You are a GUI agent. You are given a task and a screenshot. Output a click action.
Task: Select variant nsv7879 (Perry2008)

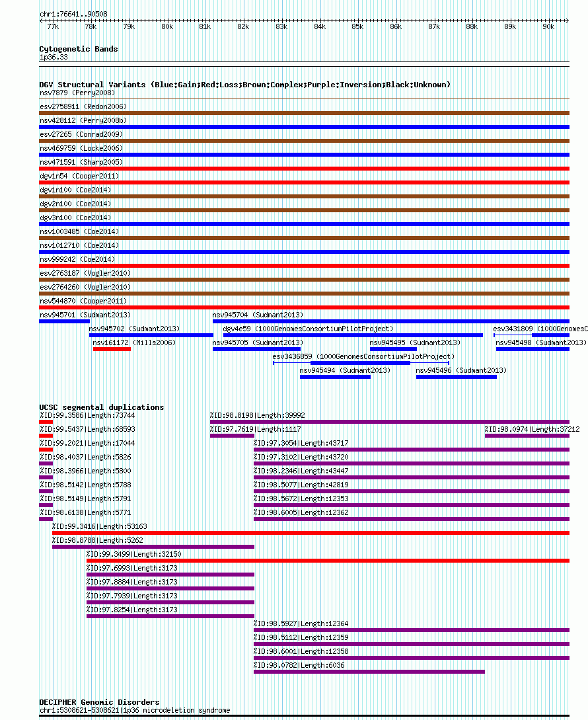tap(77, 93)
